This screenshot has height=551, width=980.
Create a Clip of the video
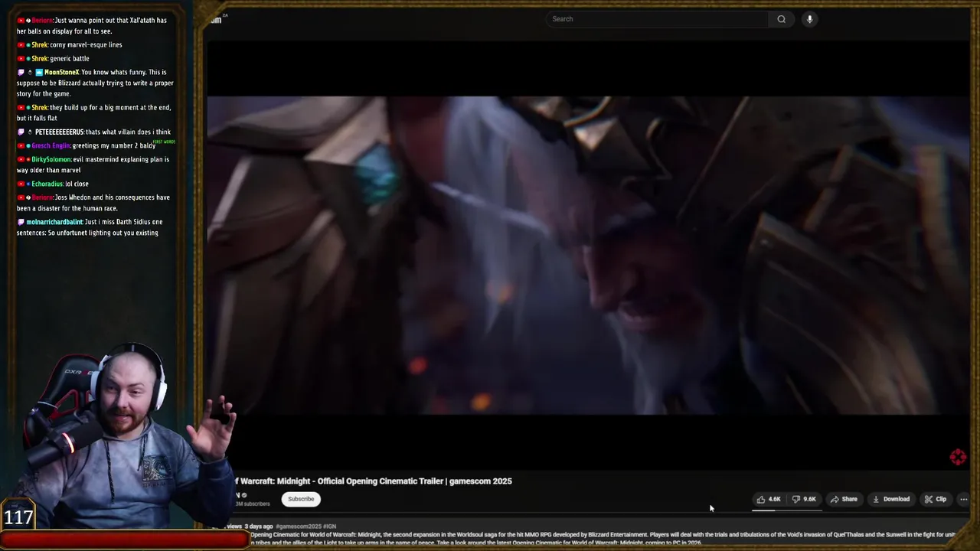936,499
